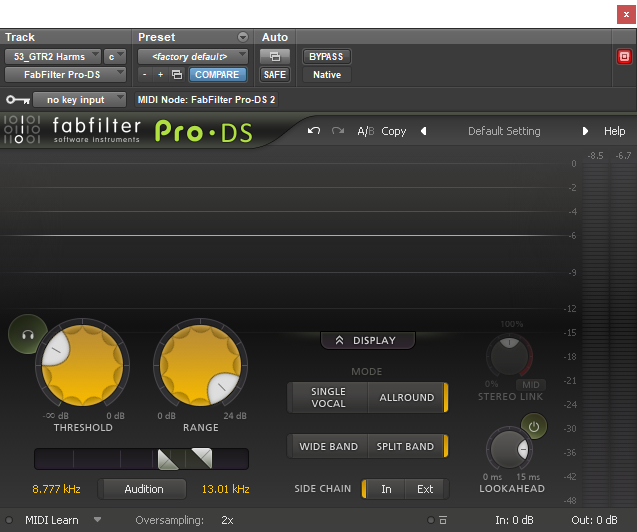637x532 pixels.
Task: Click the RANGE knob
Action: pos(200,365)
